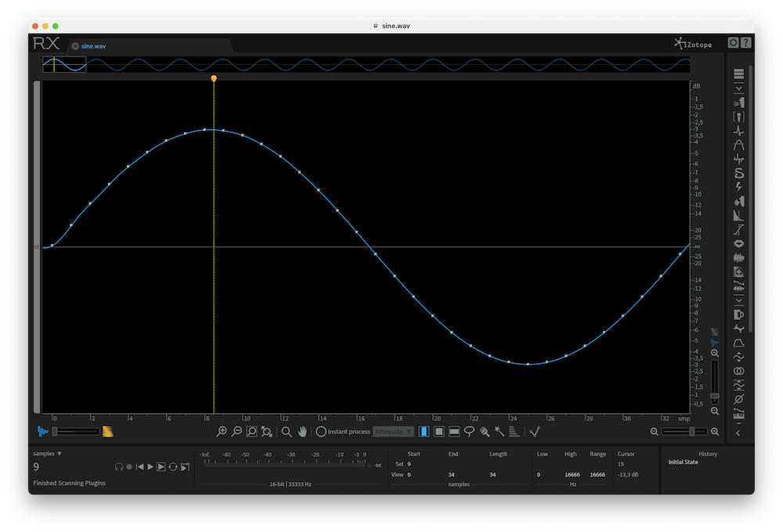Open the Voice De-noise waveform module

[x=738, y=258]
